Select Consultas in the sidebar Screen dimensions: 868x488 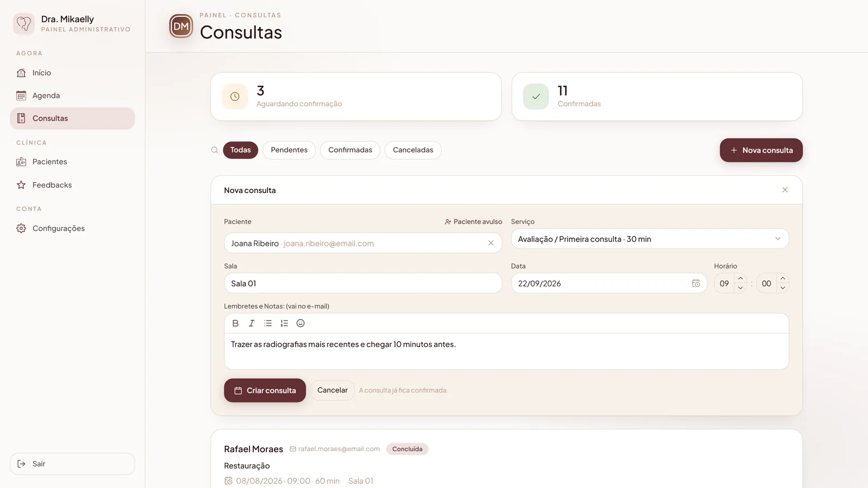[x=72, y=118]
